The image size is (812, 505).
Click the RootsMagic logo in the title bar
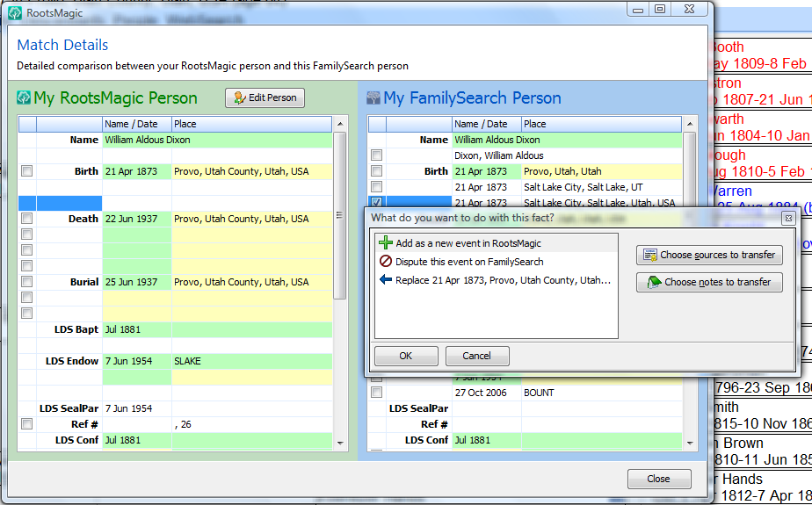click(15, 12)
